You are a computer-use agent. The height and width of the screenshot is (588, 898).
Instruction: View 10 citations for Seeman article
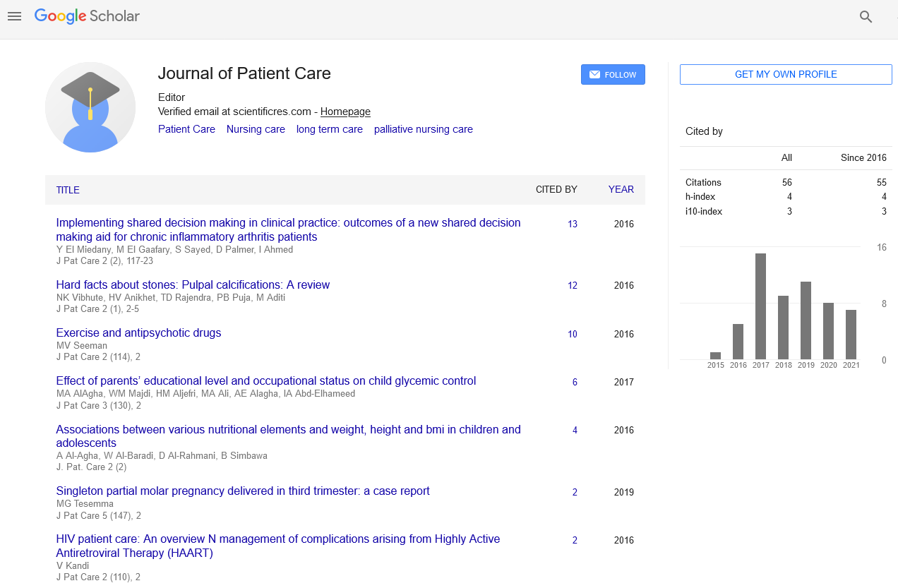tap(572, 334)
